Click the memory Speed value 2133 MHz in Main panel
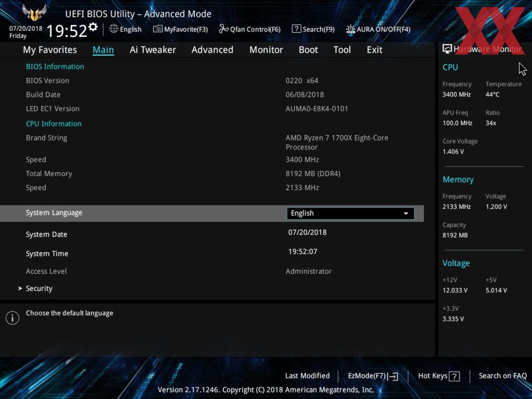The width and height of the screenshot is (532, 399). 302,188
